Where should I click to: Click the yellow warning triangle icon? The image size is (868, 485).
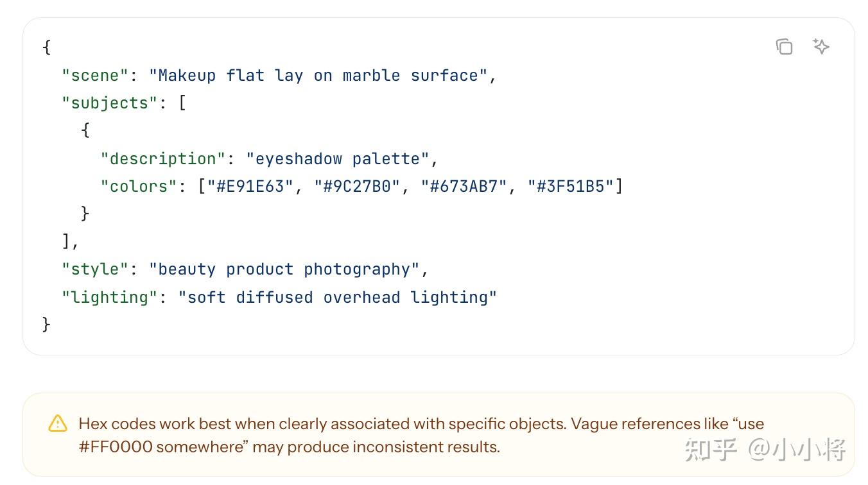click(x=58, y=423)
